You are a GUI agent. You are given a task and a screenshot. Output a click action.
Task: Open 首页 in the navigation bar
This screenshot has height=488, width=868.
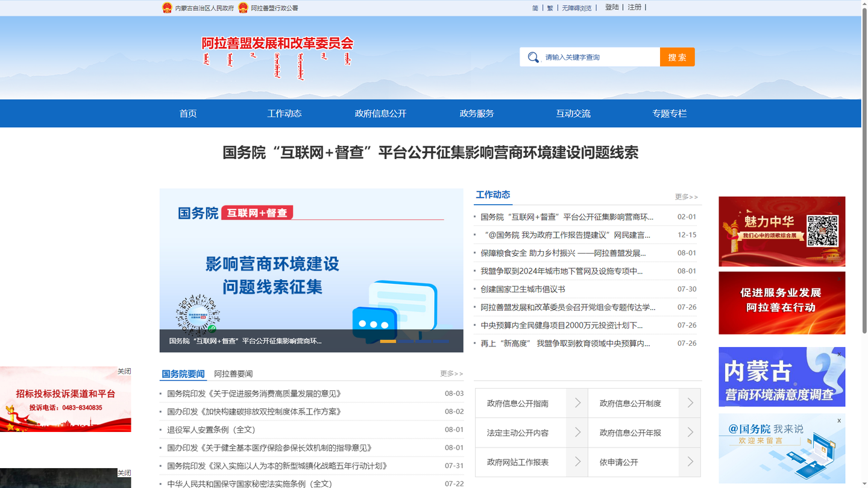click(x=188, y=113)
